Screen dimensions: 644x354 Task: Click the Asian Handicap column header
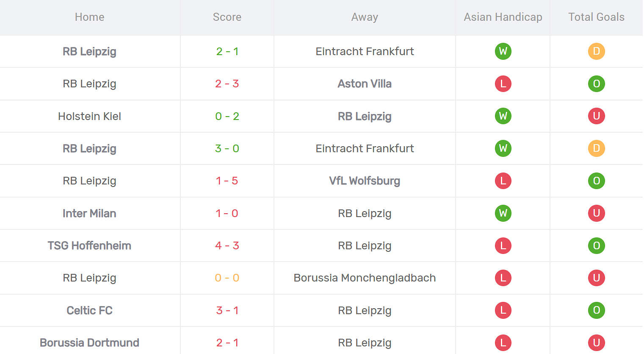pos(503,17)
